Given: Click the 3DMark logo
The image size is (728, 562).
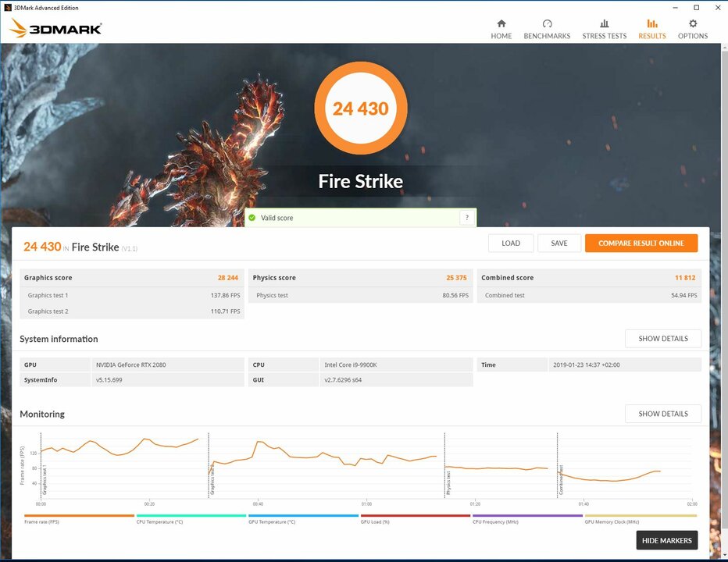Looking at the screenshot, I should 55,28.
